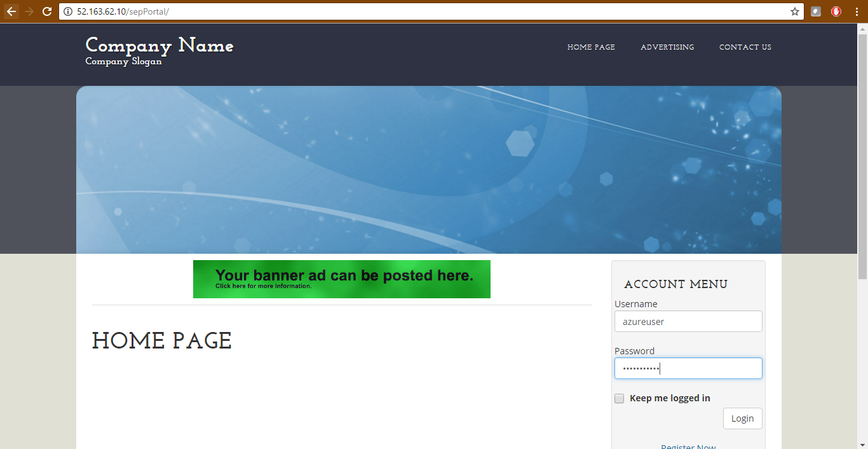The height and width of the screenshot is (449, 868).
Task: Open the ADVERTISING navigation item
Action: [667, 47]
